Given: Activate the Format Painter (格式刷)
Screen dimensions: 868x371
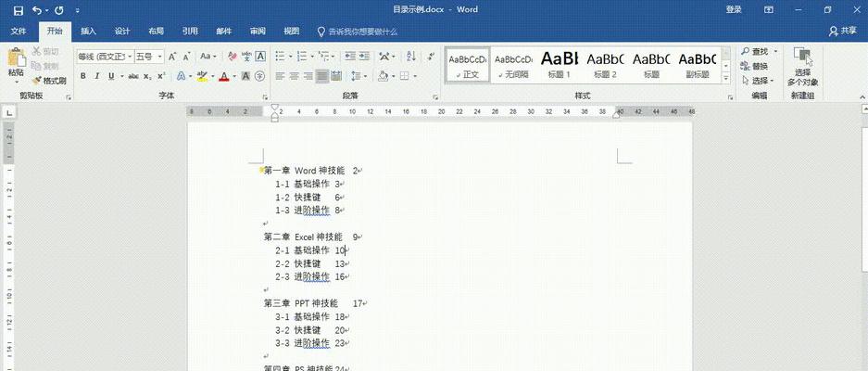Looking at the screenshot, I should (x=49, y=81).
